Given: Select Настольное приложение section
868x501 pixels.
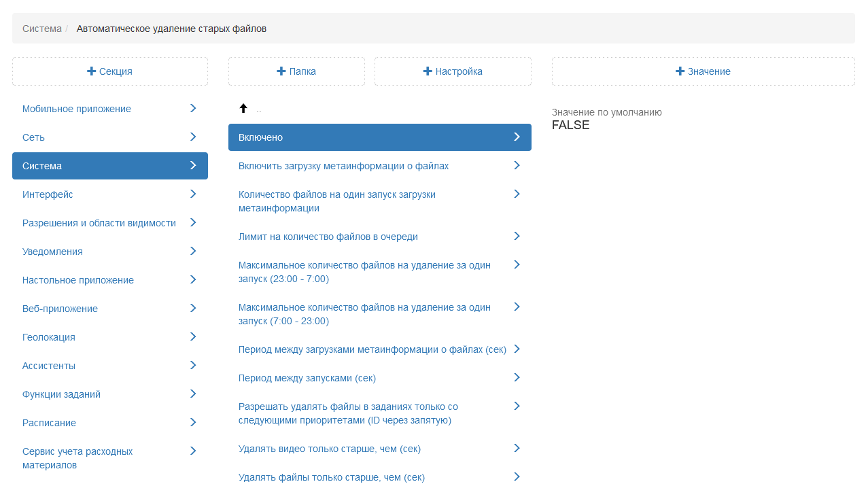Looking at the screenshot, I should (x=78, y=280).
